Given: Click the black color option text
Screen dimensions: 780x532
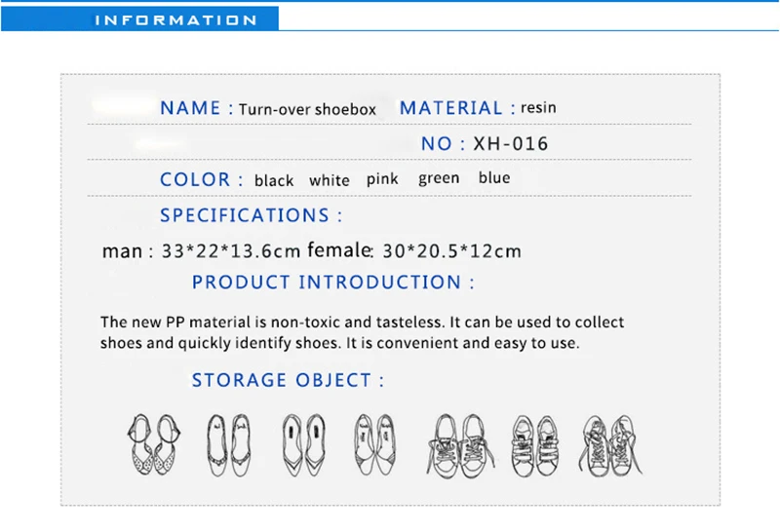Looking at the screenshot, I should (274, 180).
